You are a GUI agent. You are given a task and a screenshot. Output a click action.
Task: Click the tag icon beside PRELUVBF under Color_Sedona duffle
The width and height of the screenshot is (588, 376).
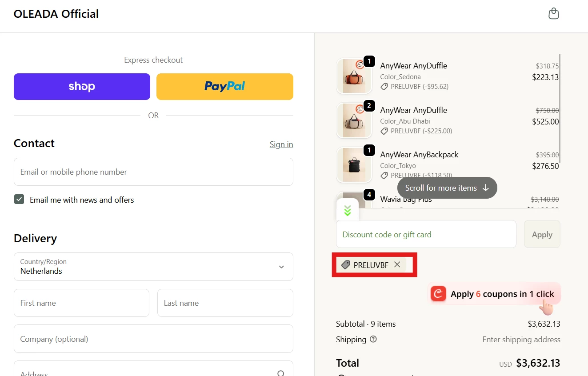384,87
